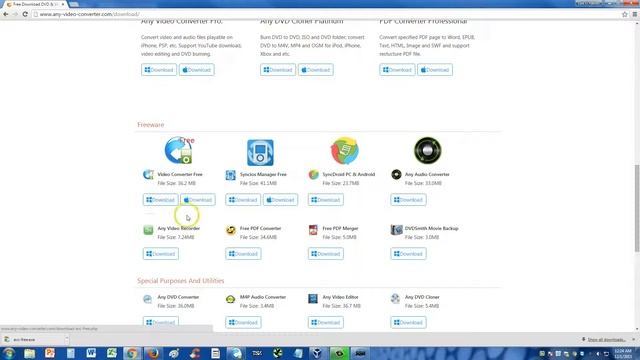
Task: Bookmark this page with the star icon
Action: pos(624,14)
